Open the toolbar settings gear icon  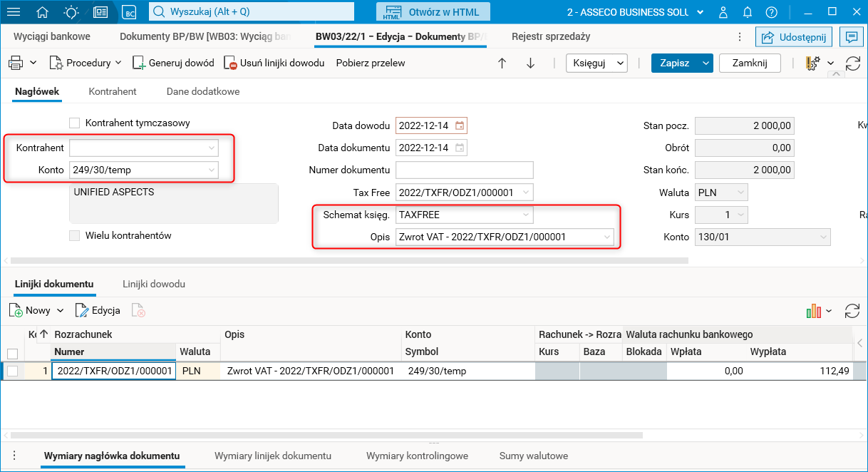pyautogui.click(x=812, y=63)
